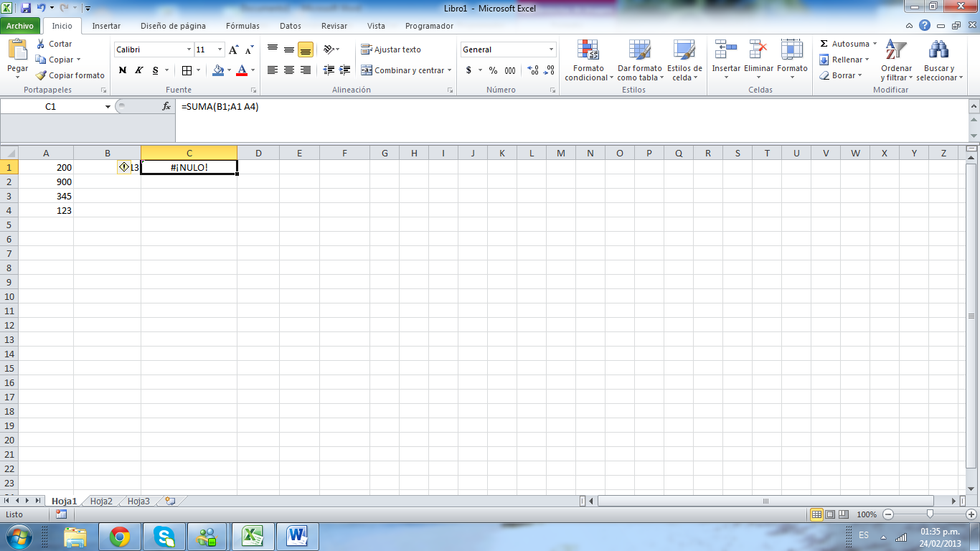The image size is (980, 551).
Task: Open the Hoja2 sheet tab
Action: (x=101, y=501)
